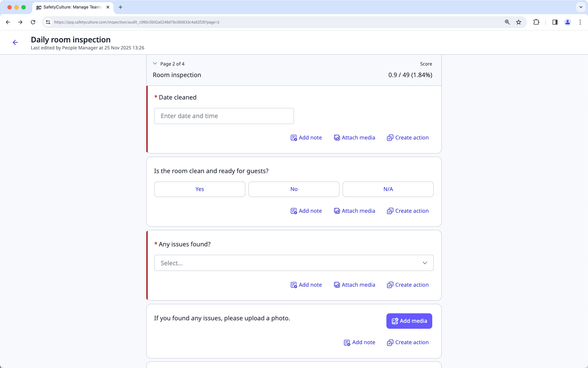
Task: Click Create action icon under Date cleaned
Action: (x=390, y=138)
